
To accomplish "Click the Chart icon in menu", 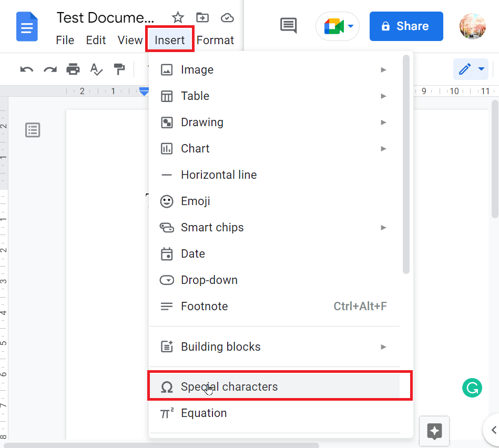I will coord(167,149).
